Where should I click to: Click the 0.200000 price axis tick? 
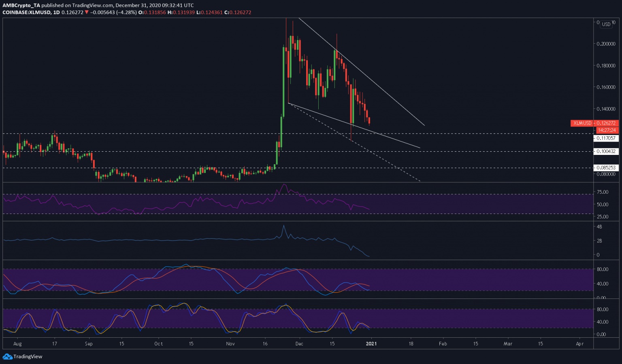pos(606,44)
